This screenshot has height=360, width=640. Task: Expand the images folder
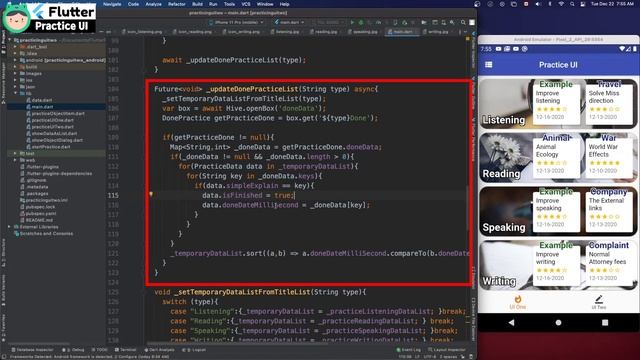coord(16,73)
